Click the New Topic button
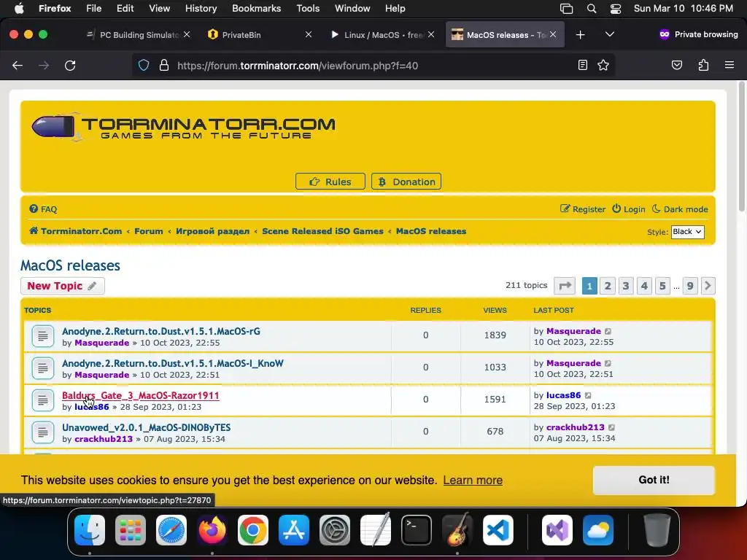The image size is (747, 560). click(63, 286)
